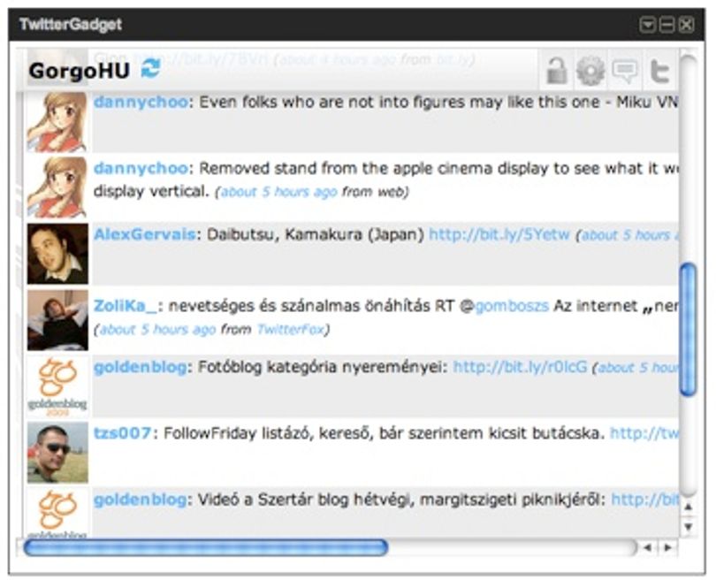Image resolution: width=716 pixels, height=588 pixels.
Task: Open settings with the gear icon
Action: click(590, 71)
